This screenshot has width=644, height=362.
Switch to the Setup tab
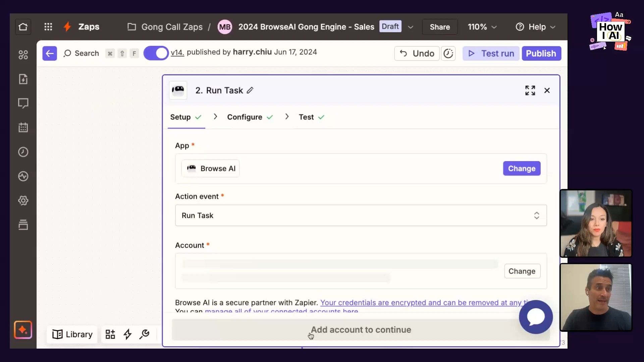(186, 117)
